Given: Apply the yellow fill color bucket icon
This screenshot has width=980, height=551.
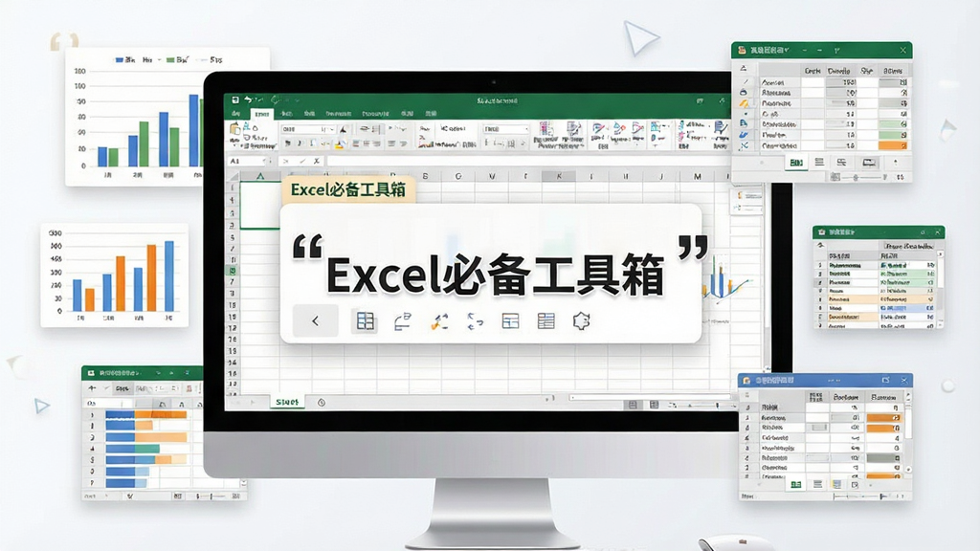Looking at the screenshot, I should [340, 144].
